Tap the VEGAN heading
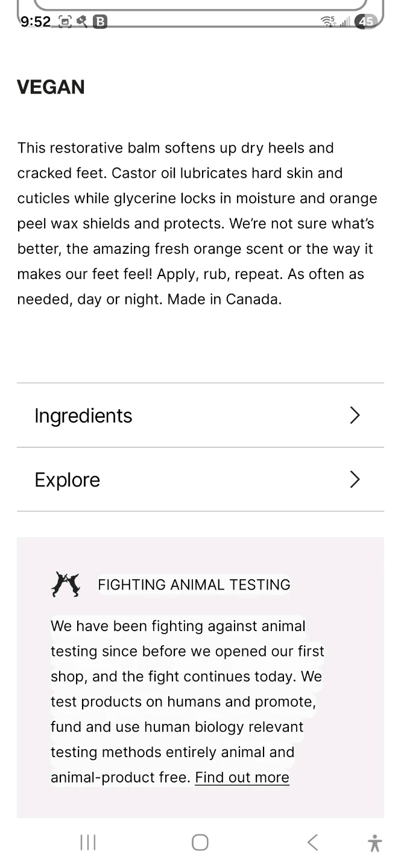This screenshot has height=868, width=401. point(51,87)
